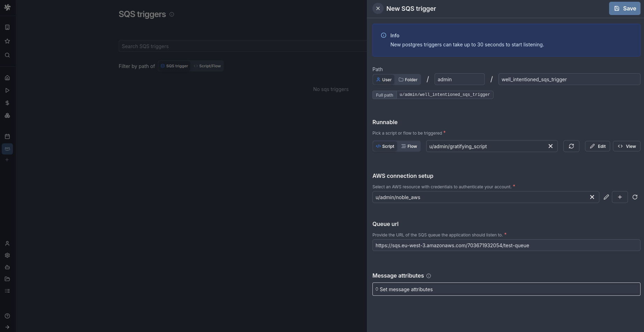The image size is (644, 332).
Task: Open user account icon in sidebar
Action: pos(7,243)
